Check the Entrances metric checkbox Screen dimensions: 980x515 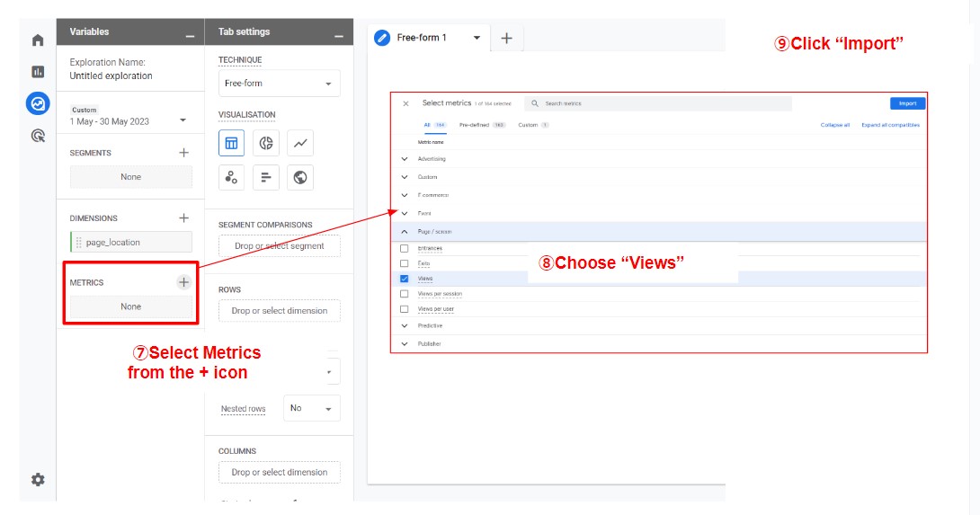click(x=405, y=248)
